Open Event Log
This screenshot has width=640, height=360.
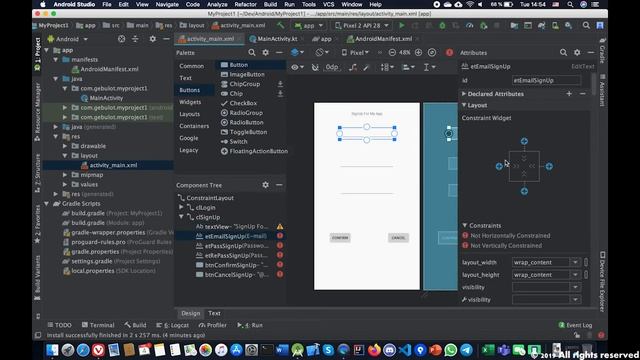(x=575, y=325)
